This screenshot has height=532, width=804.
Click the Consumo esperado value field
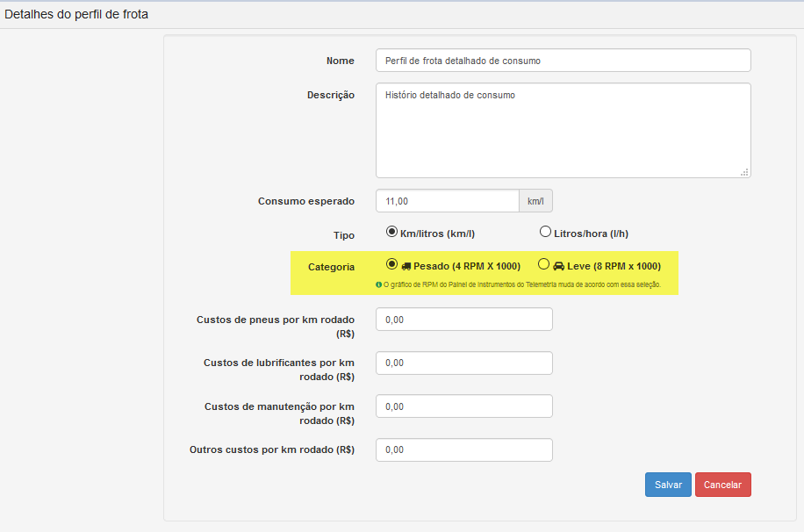(448, 201)
